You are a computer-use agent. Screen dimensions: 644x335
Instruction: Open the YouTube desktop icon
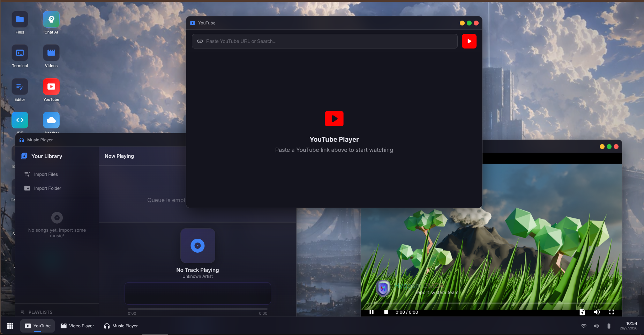pyautogui.click(x=51, y=87)
